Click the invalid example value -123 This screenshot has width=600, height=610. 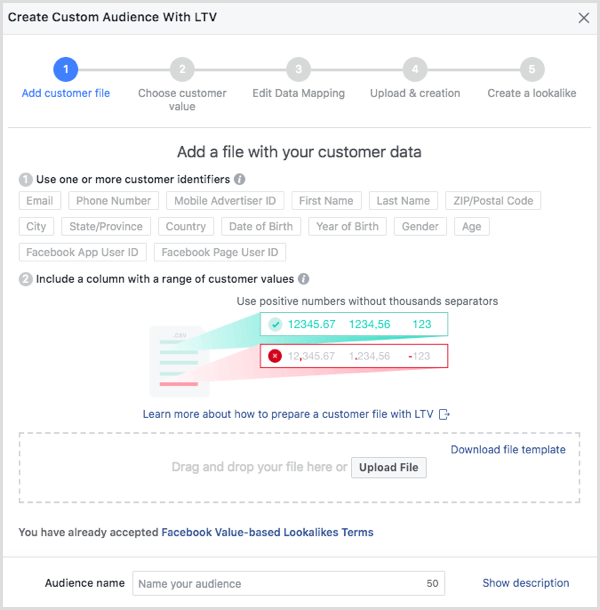coord(419,356)
